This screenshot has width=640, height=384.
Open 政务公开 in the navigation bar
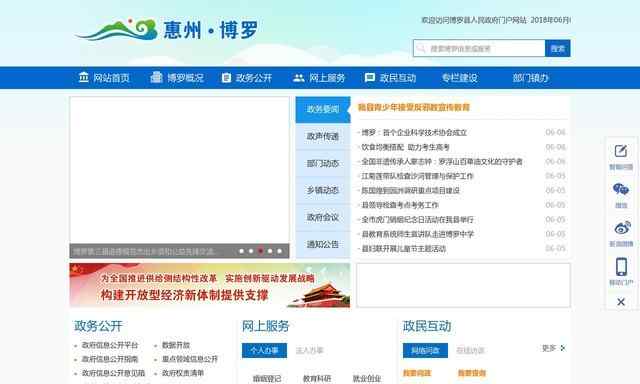tap(247, 78)
